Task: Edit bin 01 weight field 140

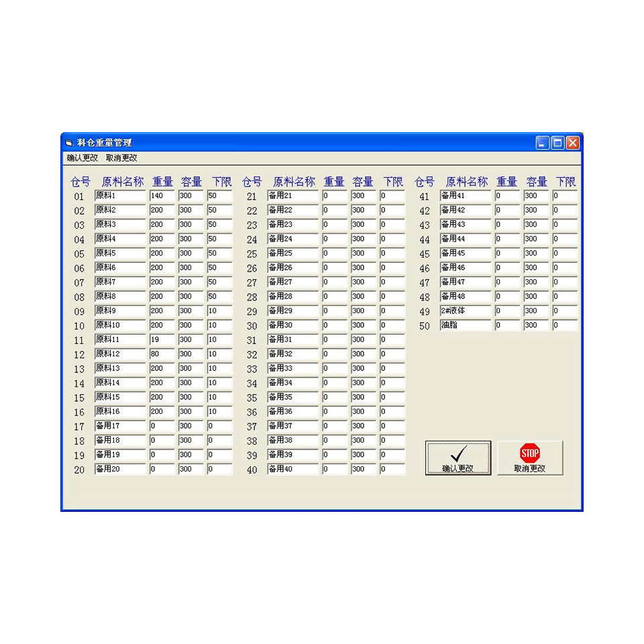Action: (162, 196)
